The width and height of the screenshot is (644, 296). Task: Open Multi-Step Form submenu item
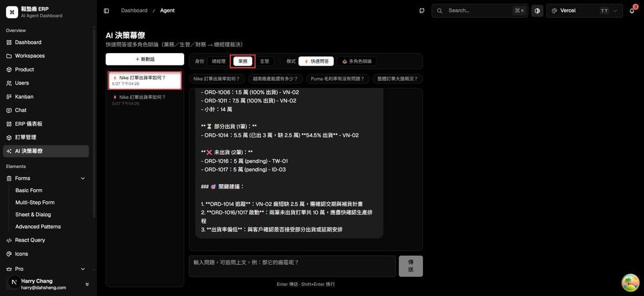click(35, 203)
